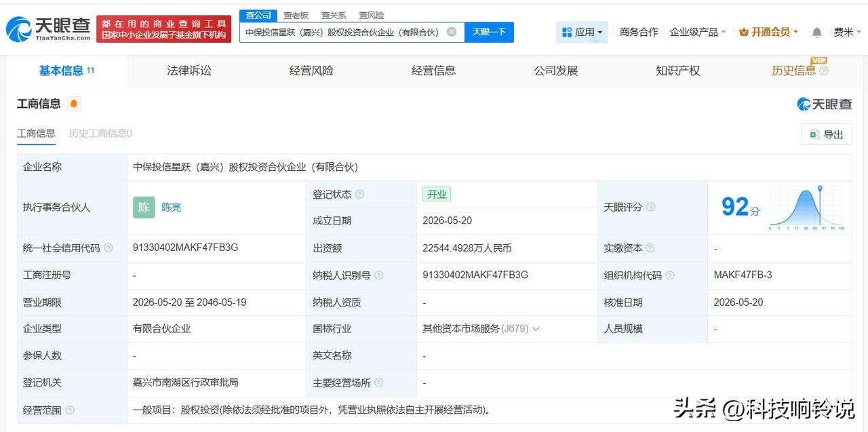
Task: Click the help icon next to 登记状态
Action: click(x=360, y=195)
